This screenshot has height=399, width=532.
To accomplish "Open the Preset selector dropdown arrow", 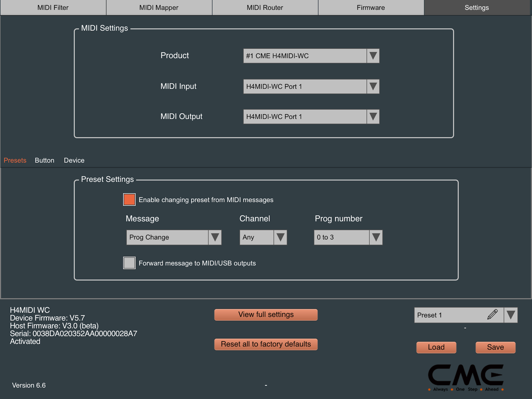I will [x=511, y=315].
